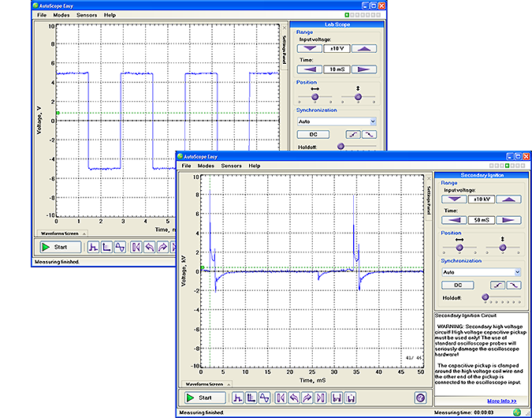Open Modes menu in Lab Scope window
Screen dimensions: 532x418
point(61,15)
